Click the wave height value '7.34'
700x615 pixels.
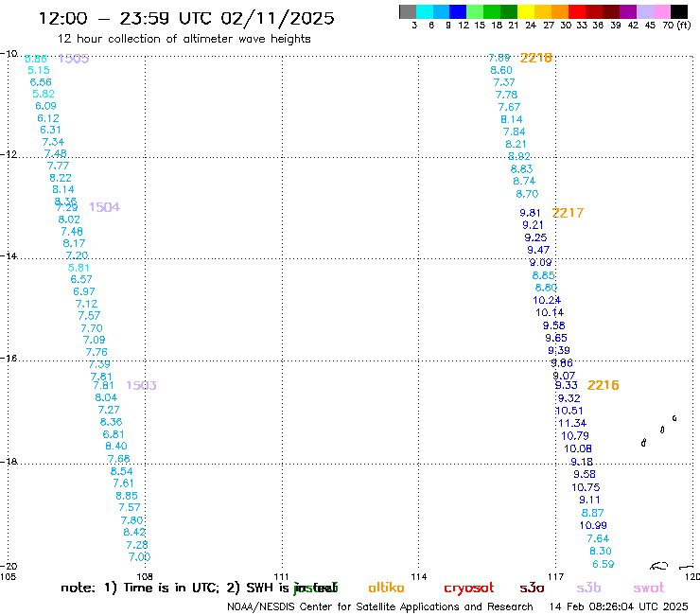53,142
